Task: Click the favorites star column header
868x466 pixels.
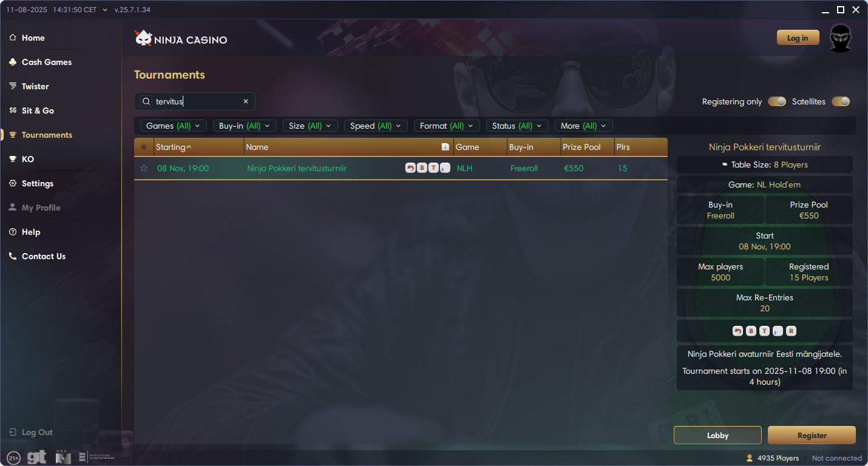Action: click(x=144, y=147)
